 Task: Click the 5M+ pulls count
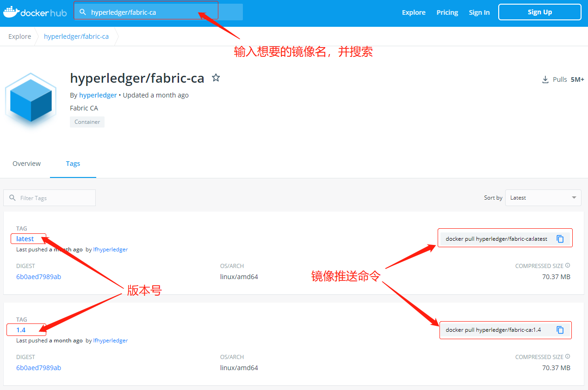coord(577,79)
